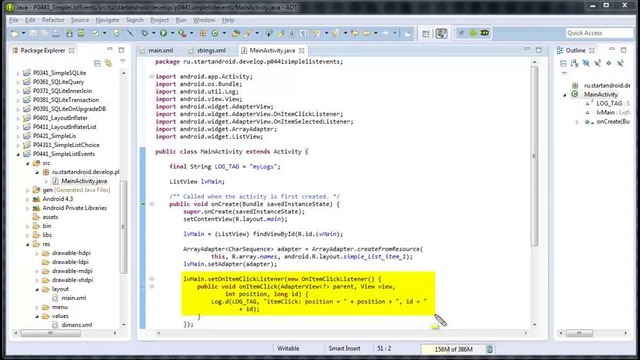Viewport: 640px width, 360px height.
Task: Toggle Hide Static Fields in Outline
Action: coord(598,63)
